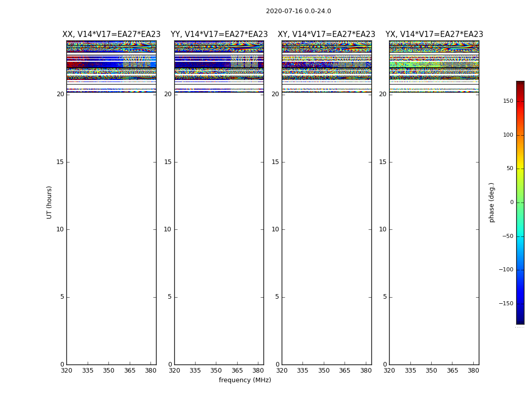
Task: Click the 20 hour tick on YY panel
Action: point(168,94)
